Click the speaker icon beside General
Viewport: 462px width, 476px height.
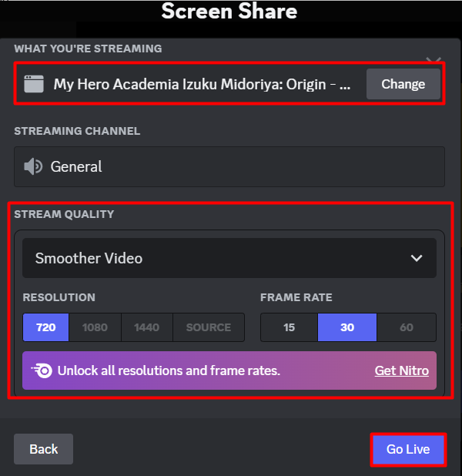click(33, 166)
